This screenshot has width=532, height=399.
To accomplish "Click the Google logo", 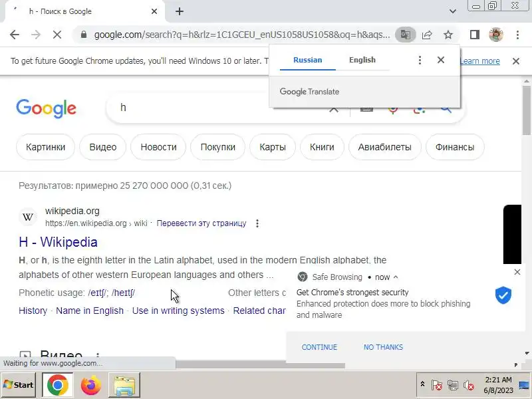I will 46,108.
